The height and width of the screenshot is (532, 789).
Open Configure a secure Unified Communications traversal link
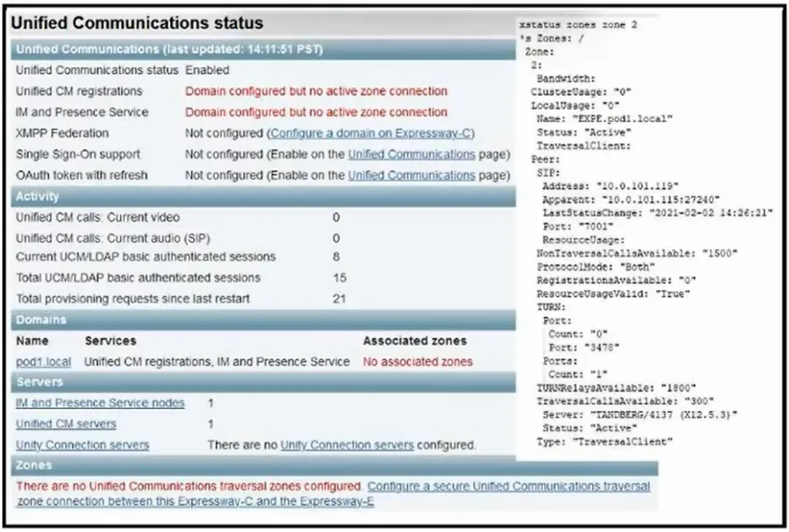[x=333, y=494]
